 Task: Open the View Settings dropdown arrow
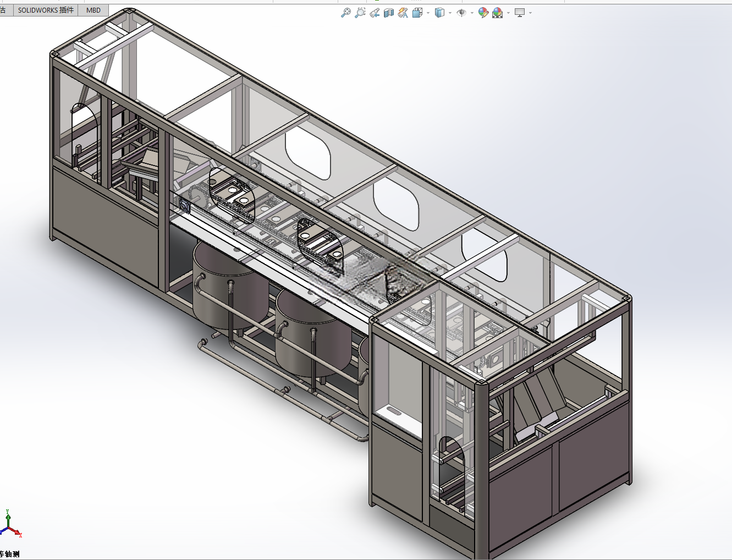pyautogui.click(x=530, y=13)
